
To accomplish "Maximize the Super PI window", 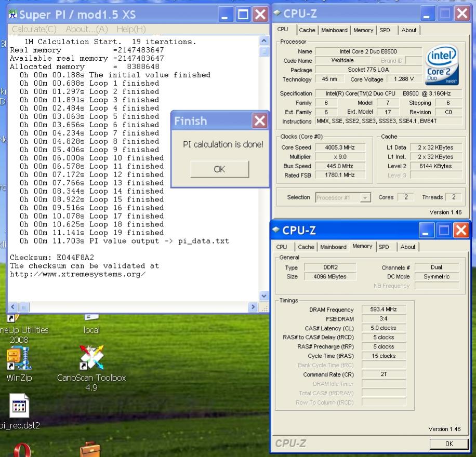I will tap(243, 14).
